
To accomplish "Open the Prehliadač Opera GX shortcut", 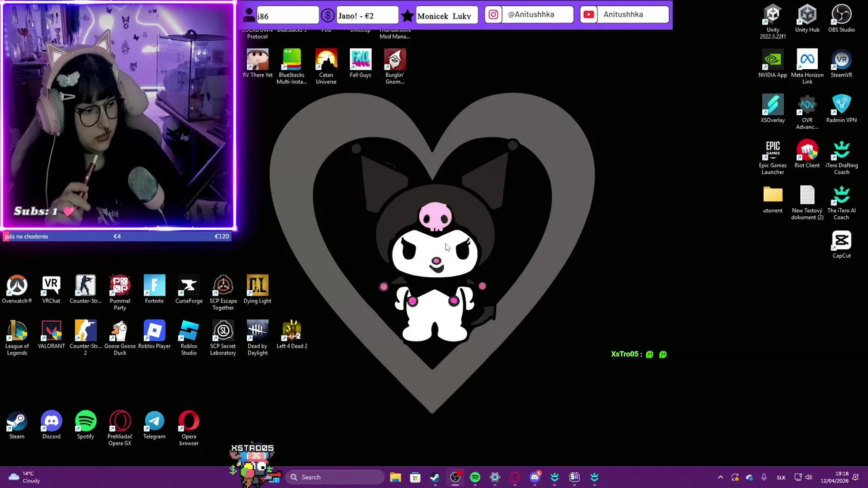I will (119, 428).
